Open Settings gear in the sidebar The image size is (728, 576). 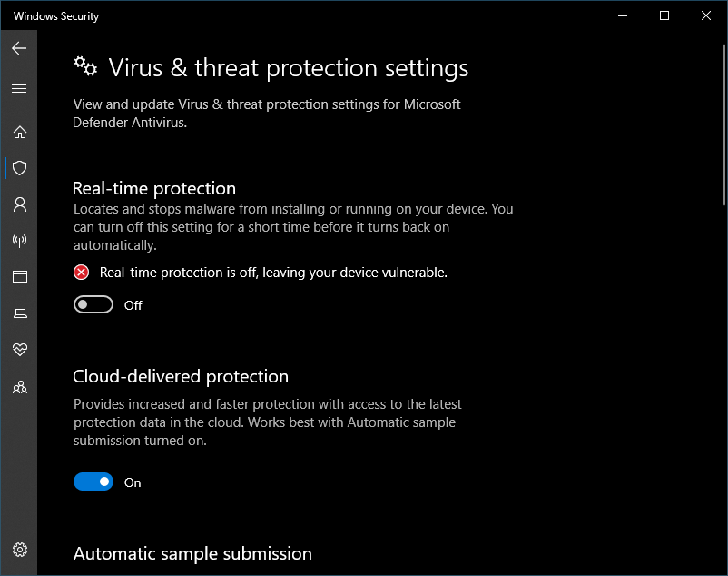(19, 550)
